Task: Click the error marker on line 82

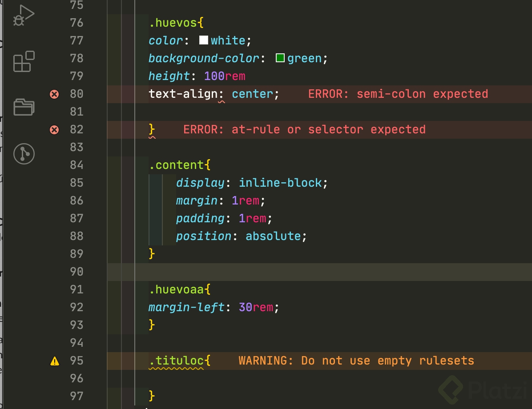Action: point(54,129)
